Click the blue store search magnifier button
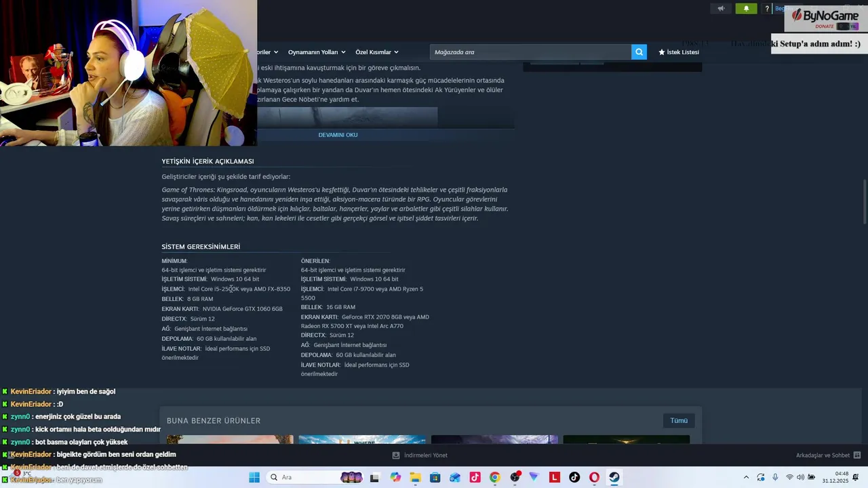 tap(639, 52)
